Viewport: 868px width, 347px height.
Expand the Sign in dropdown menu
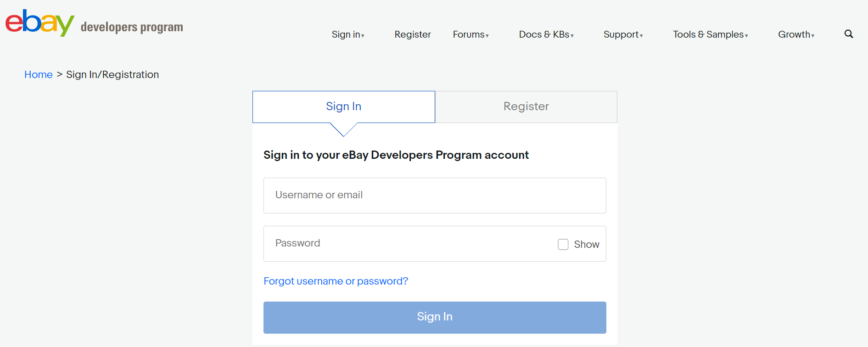(x=348, y=34)
